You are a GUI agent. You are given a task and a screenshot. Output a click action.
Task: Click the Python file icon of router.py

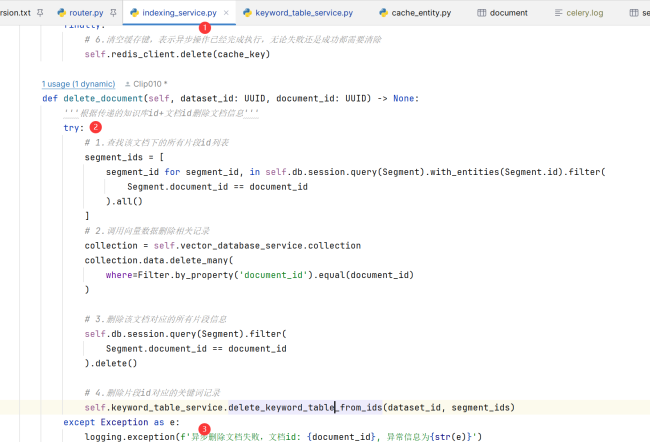[x=61, y=13]
